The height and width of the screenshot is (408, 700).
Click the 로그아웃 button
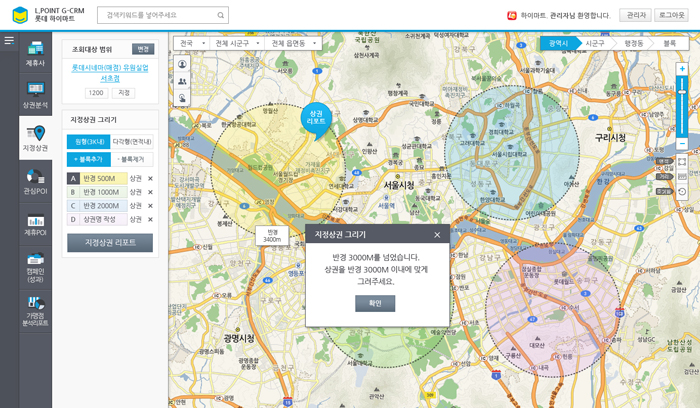coord(671,15)
